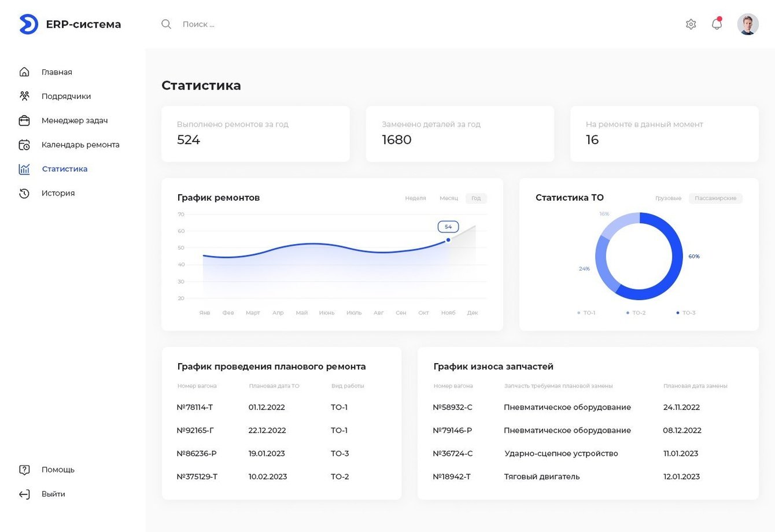The height and width of the screenshot is (532, 775).
Task: Click the Помощь link
Action: coord(57,470)
